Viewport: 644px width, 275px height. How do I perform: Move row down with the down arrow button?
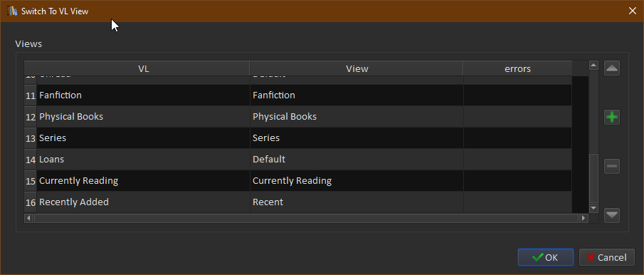(612, 215)
